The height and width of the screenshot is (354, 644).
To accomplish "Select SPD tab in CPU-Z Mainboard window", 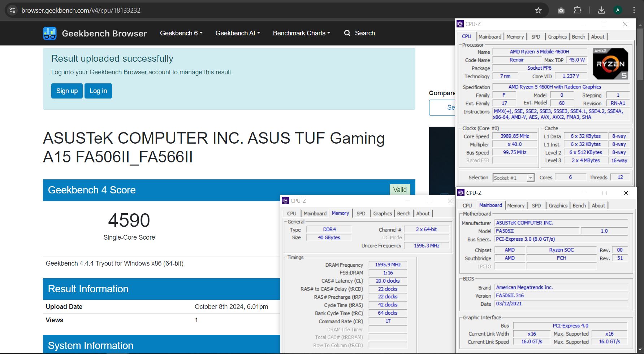I will [x=536, y=206].
